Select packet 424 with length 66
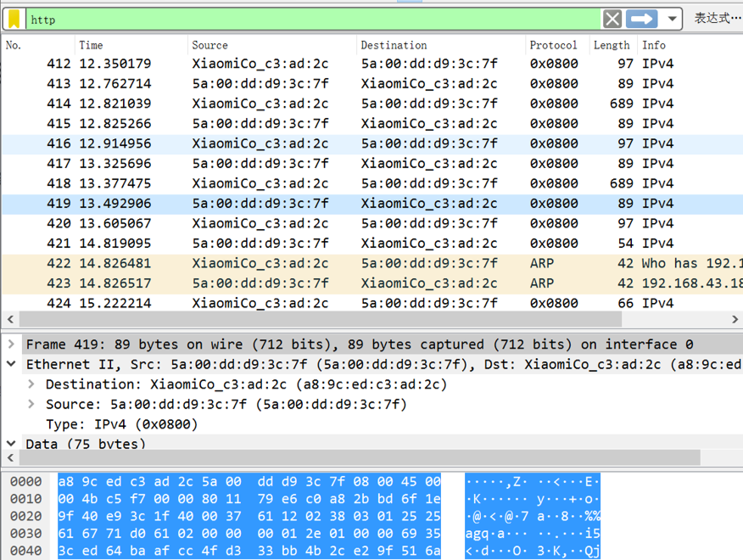This screenshot has height=560, width=743. [372, 303]
